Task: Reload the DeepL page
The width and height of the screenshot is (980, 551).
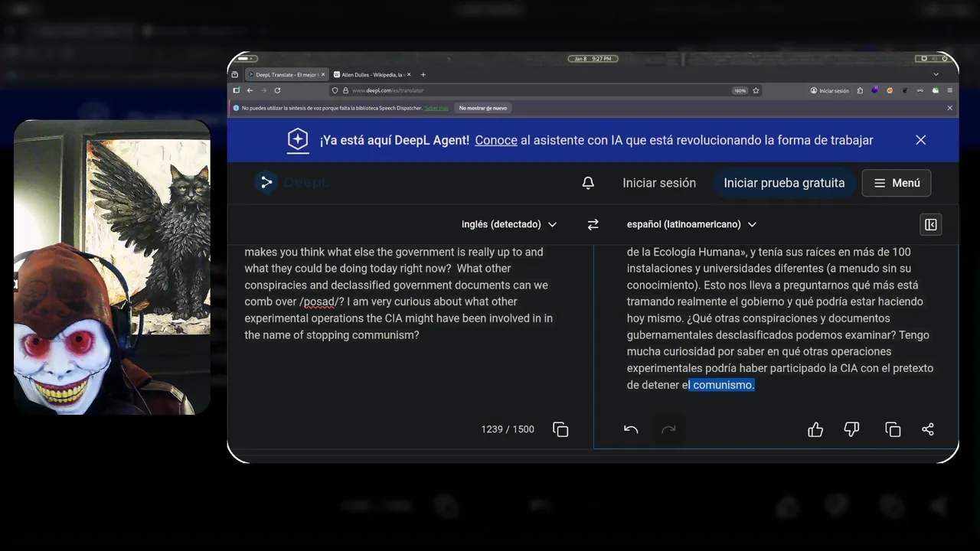Action: 277,90
